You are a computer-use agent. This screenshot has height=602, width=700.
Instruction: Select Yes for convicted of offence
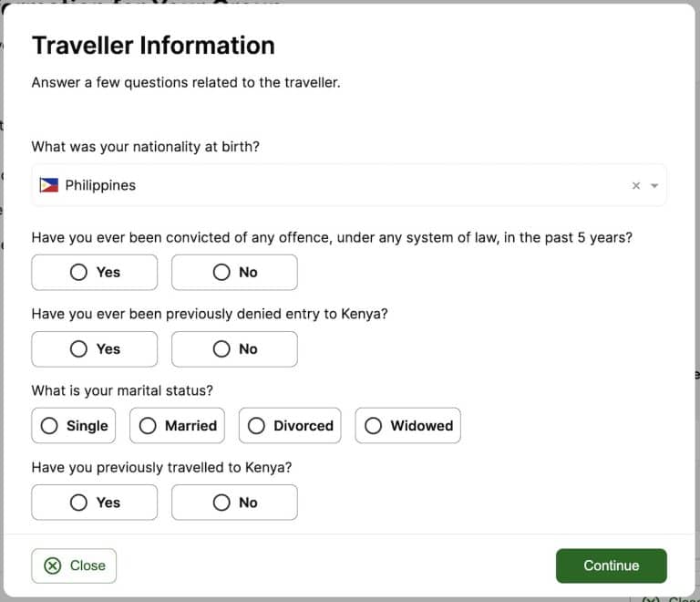pyautogui.click(x=95, y=272)
